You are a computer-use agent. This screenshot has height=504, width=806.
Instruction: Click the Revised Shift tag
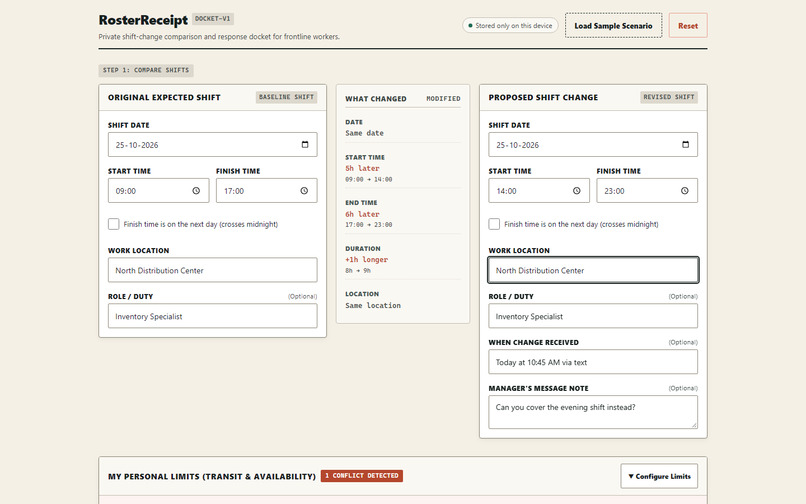point(669,97)
